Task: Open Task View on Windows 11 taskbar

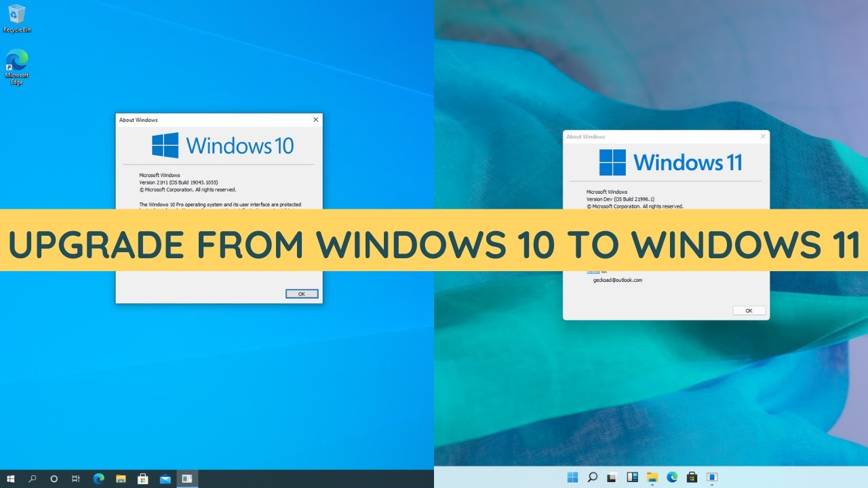Action: coord(612,477)
